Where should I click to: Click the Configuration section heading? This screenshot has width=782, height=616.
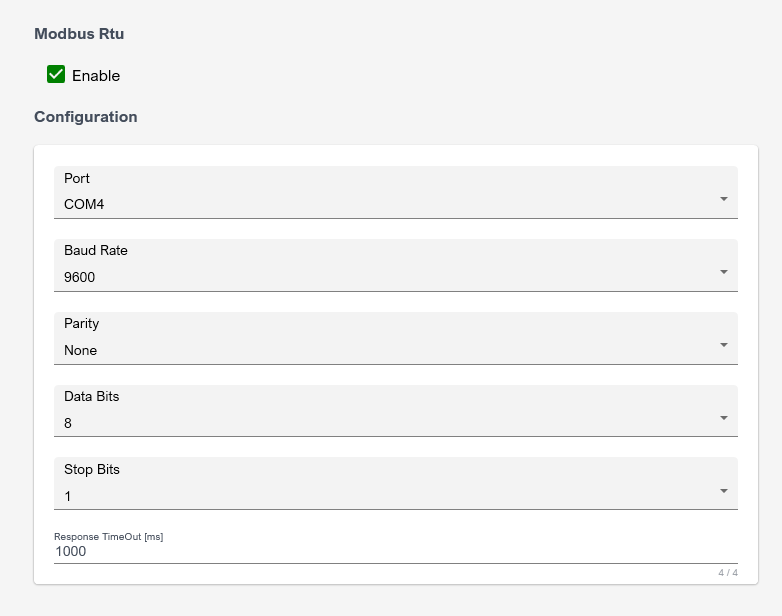85,116
